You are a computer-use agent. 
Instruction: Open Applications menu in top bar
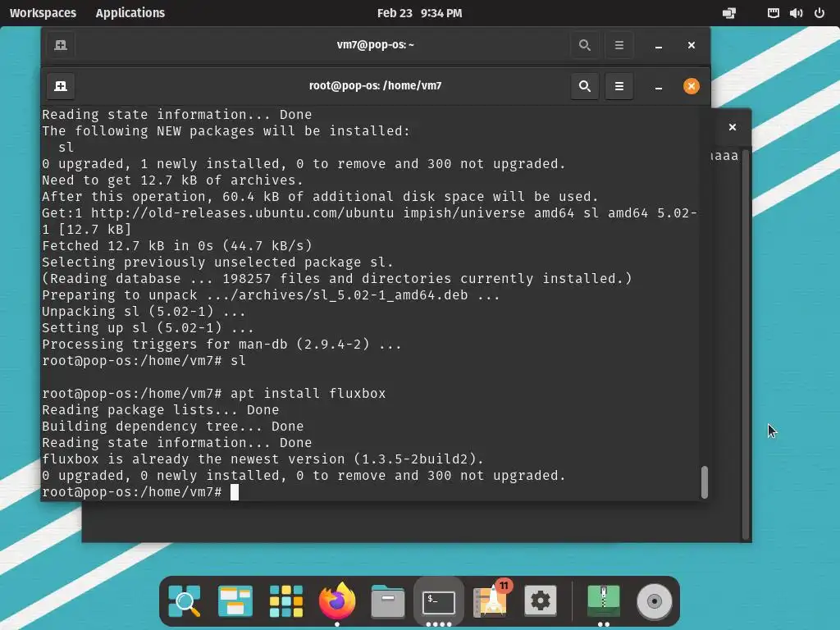pos(130,13)
